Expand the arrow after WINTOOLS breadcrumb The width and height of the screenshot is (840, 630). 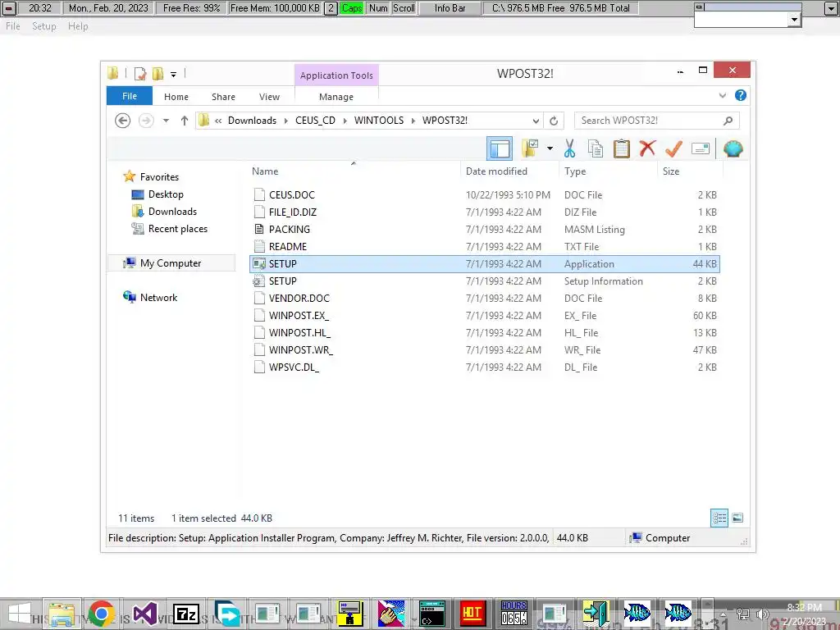[x=413, y=121]
